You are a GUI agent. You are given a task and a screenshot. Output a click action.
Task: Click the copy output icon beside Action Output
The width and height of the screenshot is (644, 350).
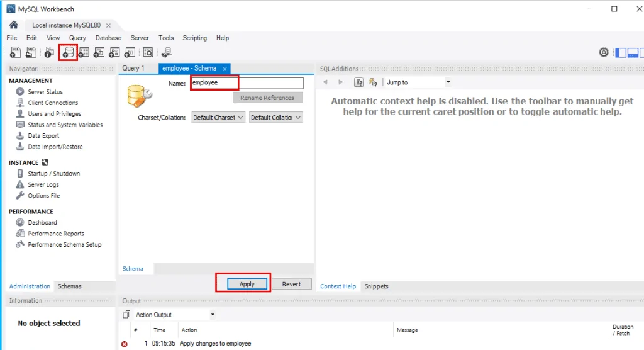tap(126, 315)
